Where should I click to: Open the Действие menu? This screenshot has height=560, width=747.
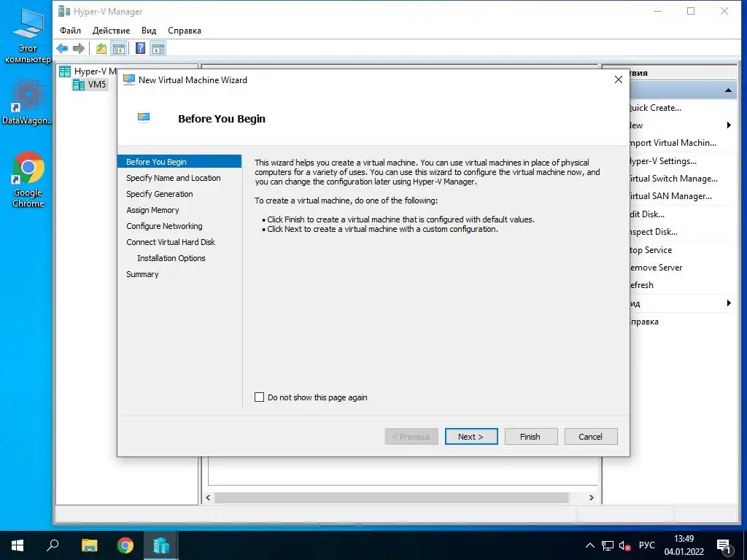click(111, 31)
